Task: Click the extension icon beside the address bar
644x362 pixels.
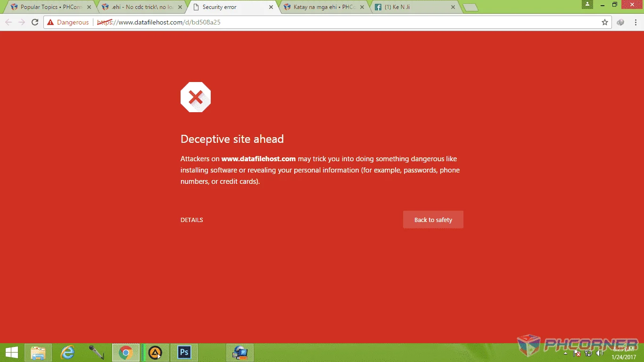Action: coord(620,22)
